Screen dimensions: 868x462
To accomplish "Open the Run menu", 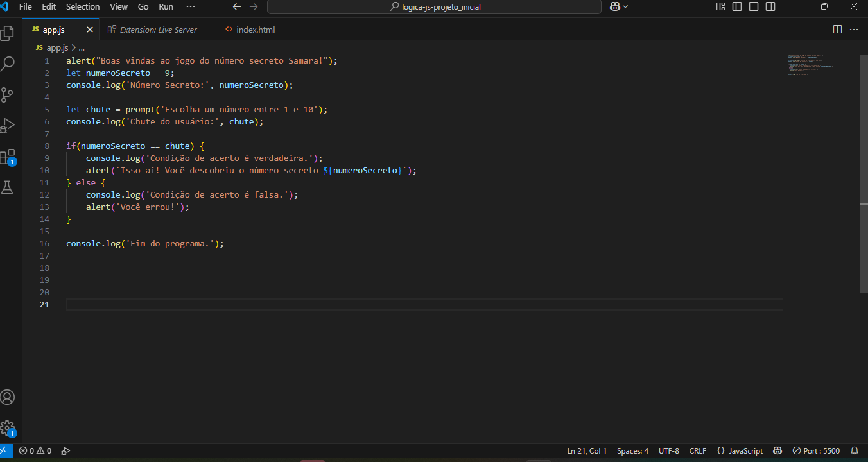I will 166,7.
